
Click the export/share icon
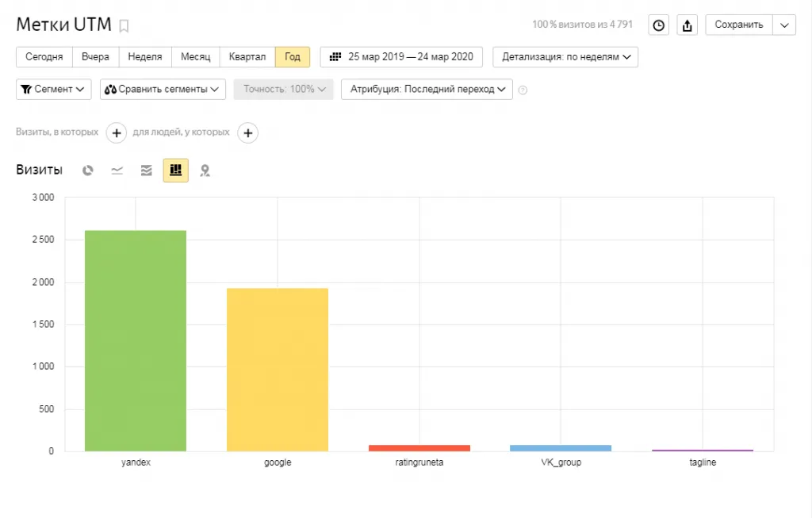tap(688, 25)
